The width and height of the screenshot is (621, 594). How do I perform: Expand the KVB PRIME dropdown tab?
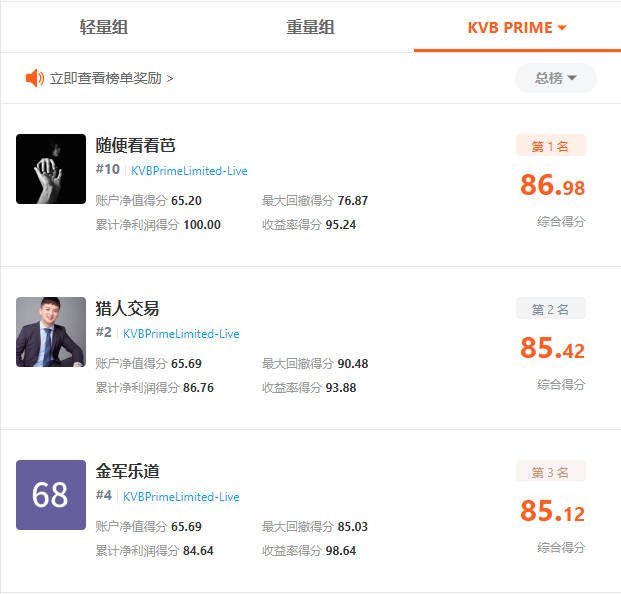pos(517,27)
